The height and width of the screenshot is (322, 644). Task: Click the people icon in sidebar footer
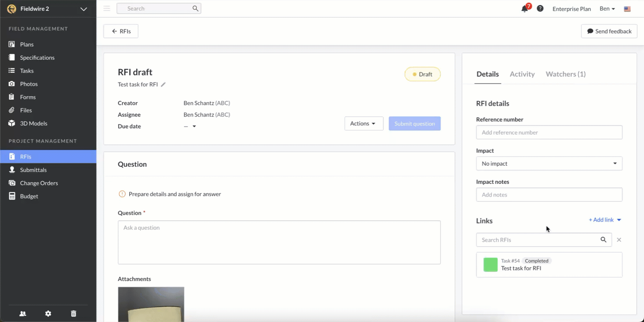[23, 313]
